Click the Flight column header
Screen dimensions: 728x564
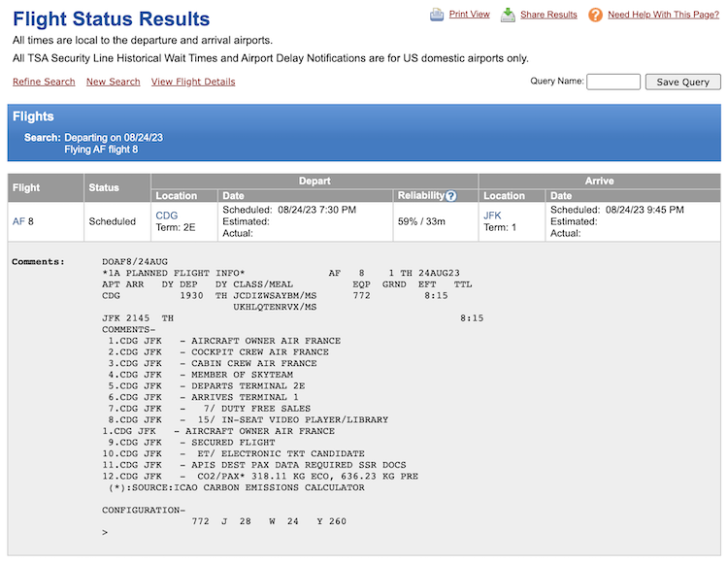coord(26,187)
